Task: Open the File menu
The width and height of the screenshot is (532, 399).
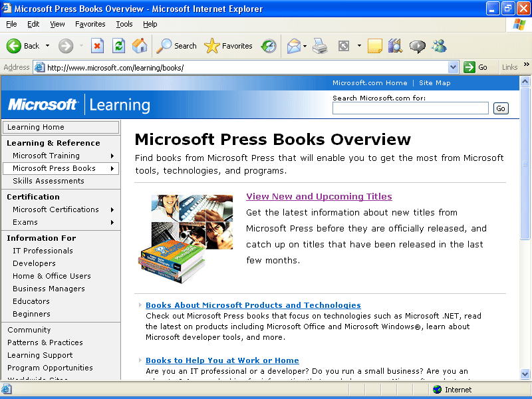Action: click(x=11, y=24)
